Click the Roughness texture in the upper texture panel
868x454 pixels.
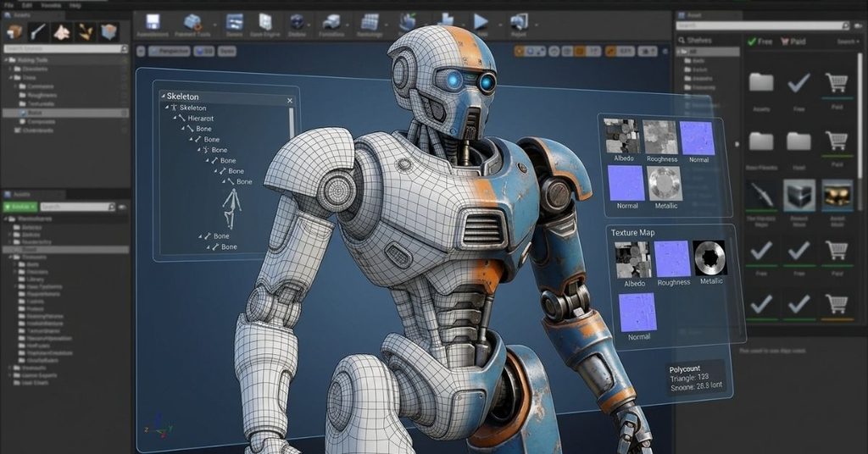[661, 137]
